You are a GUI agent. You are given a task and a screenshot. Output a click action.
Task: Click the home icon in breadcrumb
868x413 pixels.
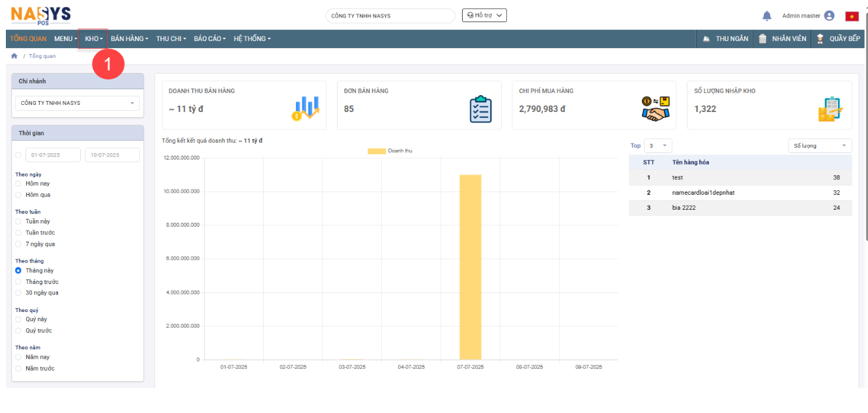(x=14, y=56)
